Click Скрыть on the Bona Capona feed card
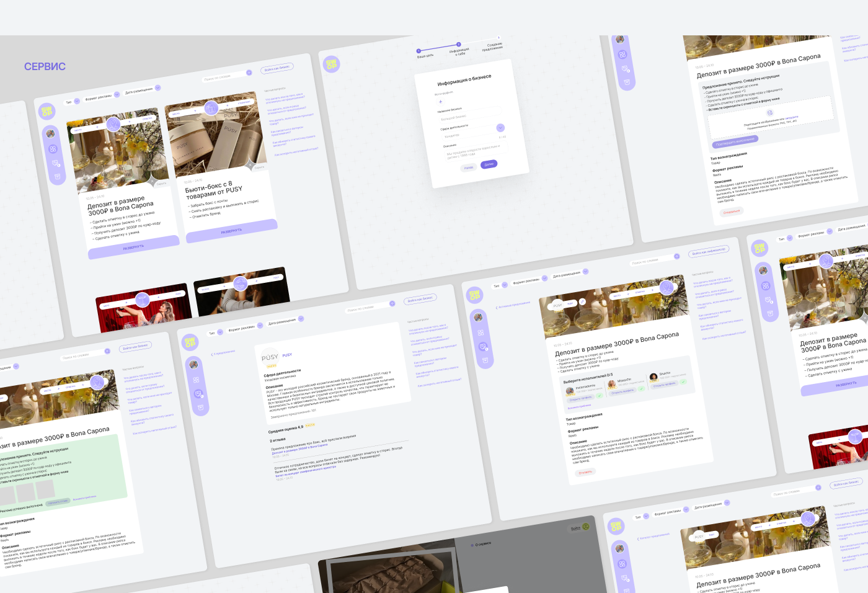This screenshot has height=593, width=868. click(161, 184)
